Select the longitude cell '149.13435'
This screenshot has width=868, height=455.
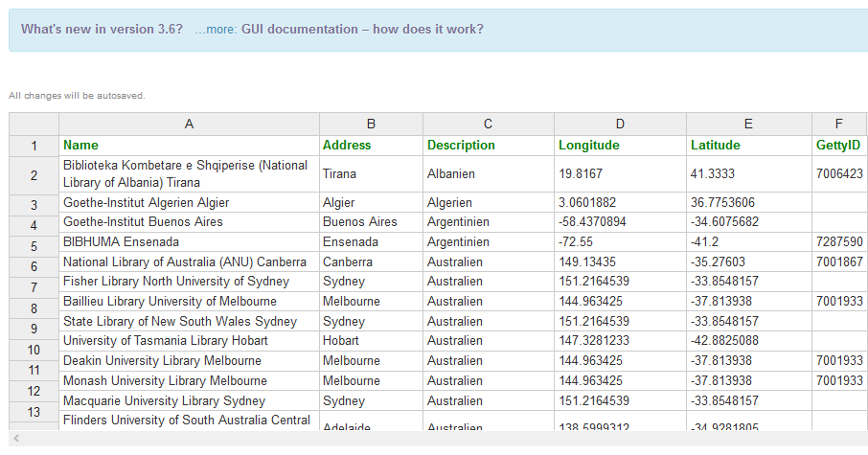tap(620, 262)
